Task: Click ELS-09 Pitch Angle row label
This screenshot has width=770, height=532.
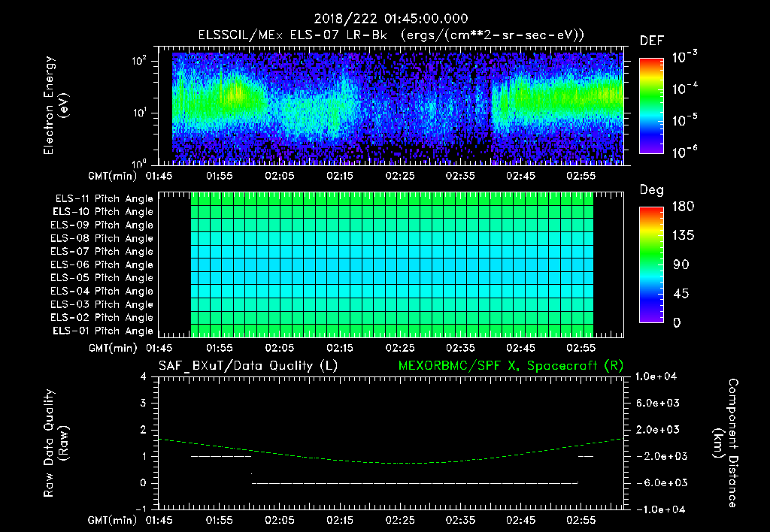Action: click(102, 225)
